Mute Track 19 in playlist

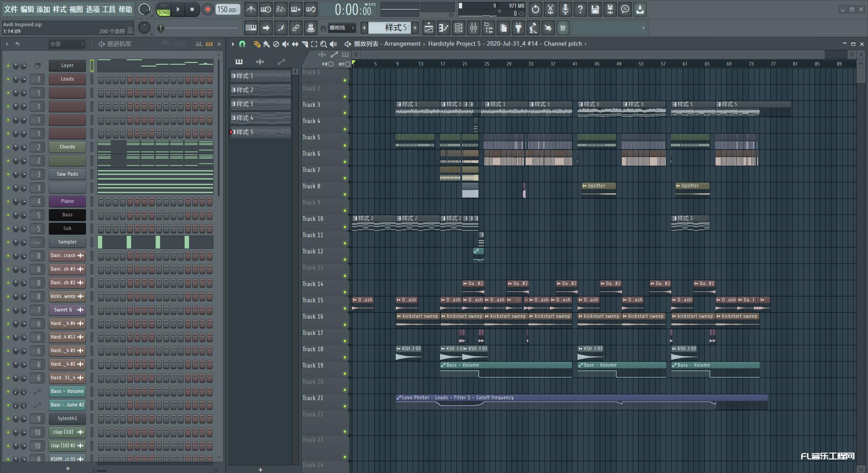tap(345, 373)
